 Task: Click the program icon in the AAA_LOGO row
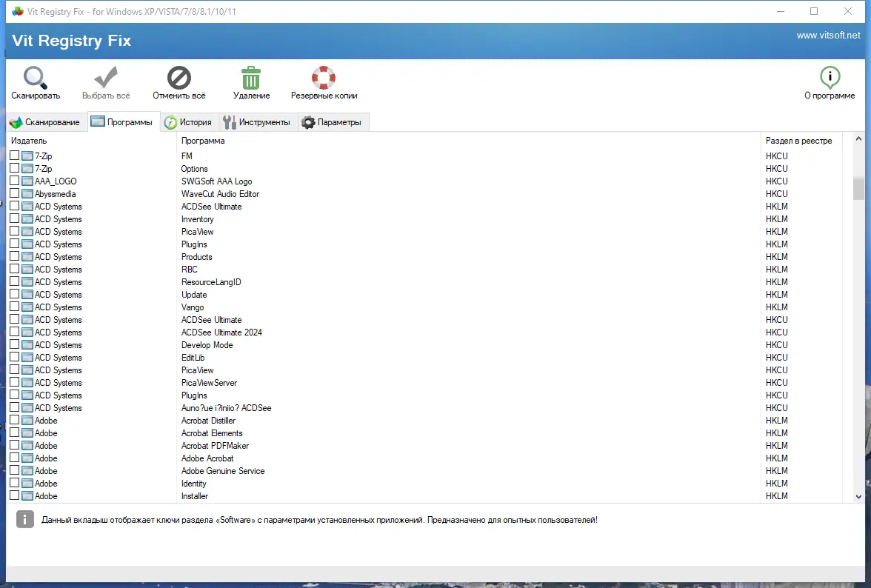point(27,181)
